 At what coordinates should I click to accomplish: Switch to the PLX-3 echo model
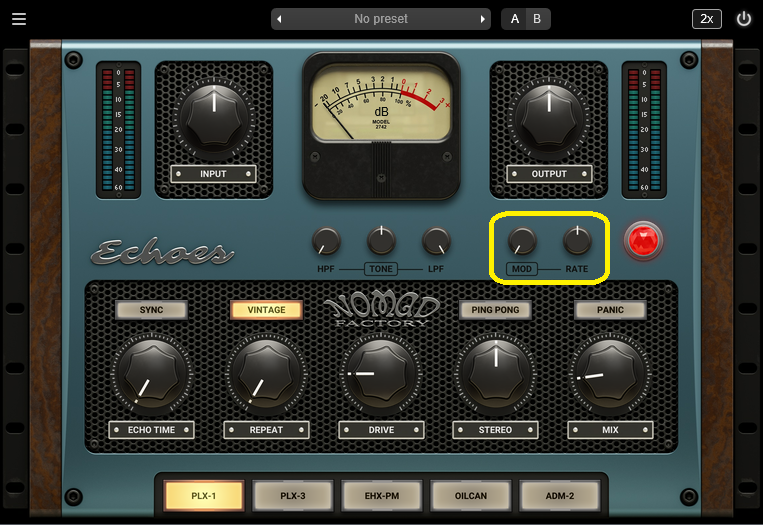[293, 496]
